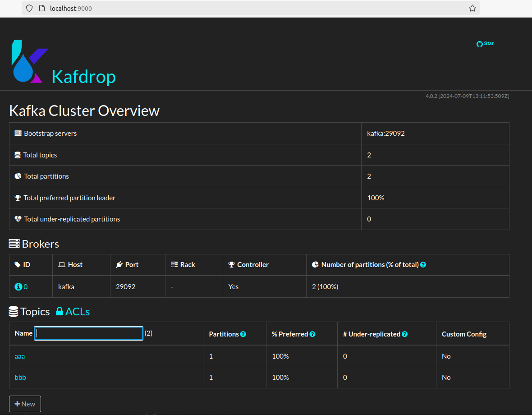This screenshot has width=532, height=415.
Task: Open topic bbb
Action: tap(20, 378)
